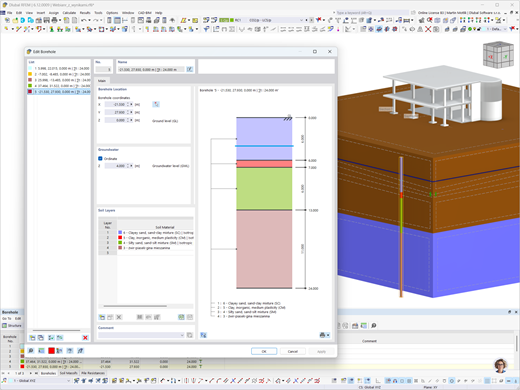The image size is (520, 390).
Task: Click the Y coordinate stepper arrows
Action: (x=128, y=112)
